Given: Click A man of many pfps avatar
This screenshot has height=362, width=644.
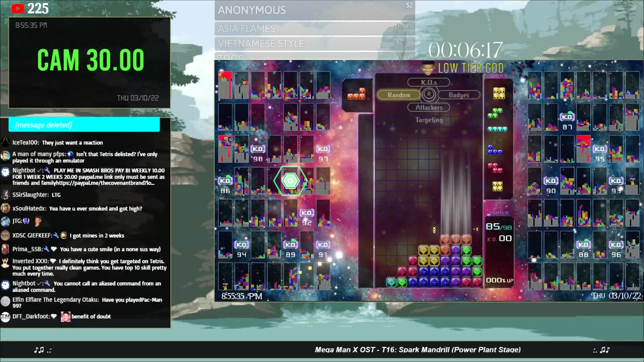Looking at the screenshot, I should [x=5, y=156].
